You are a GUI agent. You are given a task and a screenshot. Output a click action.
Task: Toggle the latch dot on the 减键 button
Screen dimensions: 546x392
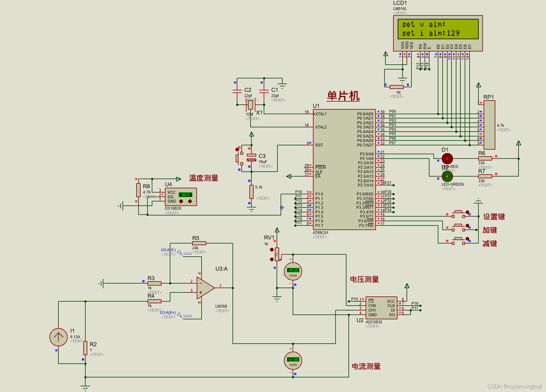coord(467,239)
